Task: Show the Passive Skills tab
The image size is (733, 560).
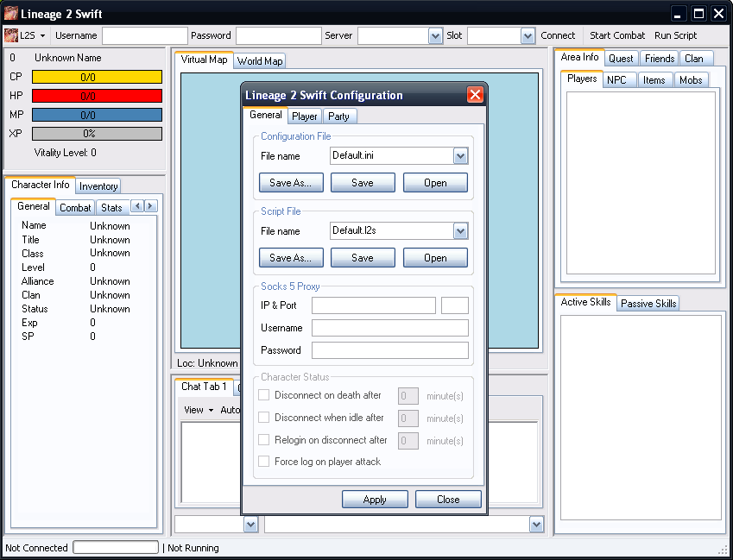Action: [x=648, y=304]
